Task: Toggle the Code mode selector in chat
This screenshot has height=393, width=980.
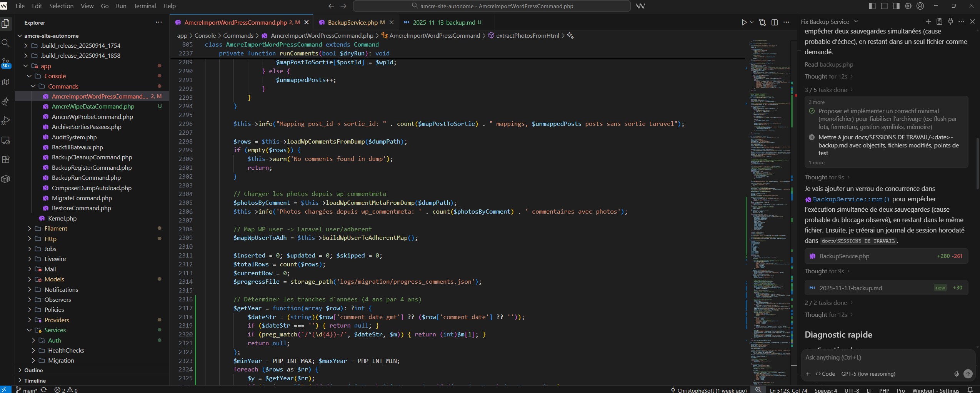Action: 825,374
